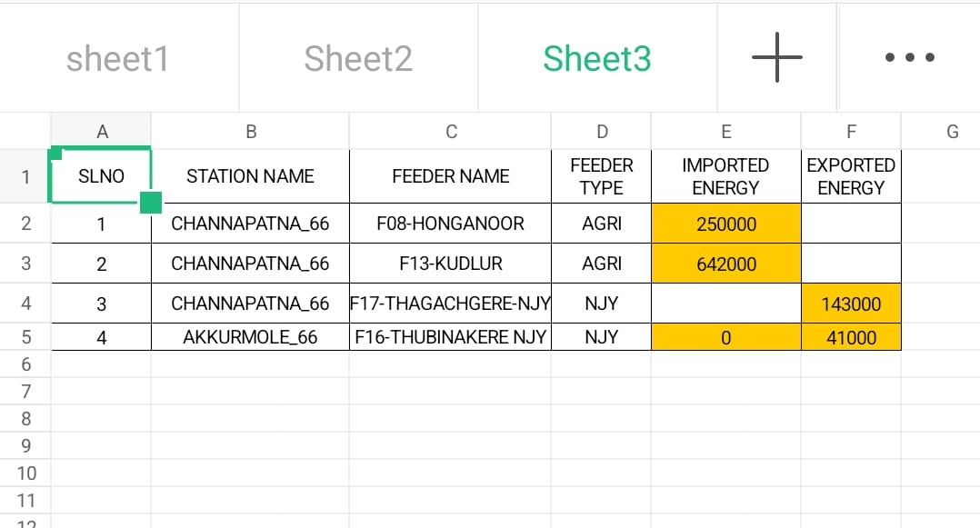Click the yellow cell with 143000
Screen dimensions: 980x528
[x=851, y=304]
